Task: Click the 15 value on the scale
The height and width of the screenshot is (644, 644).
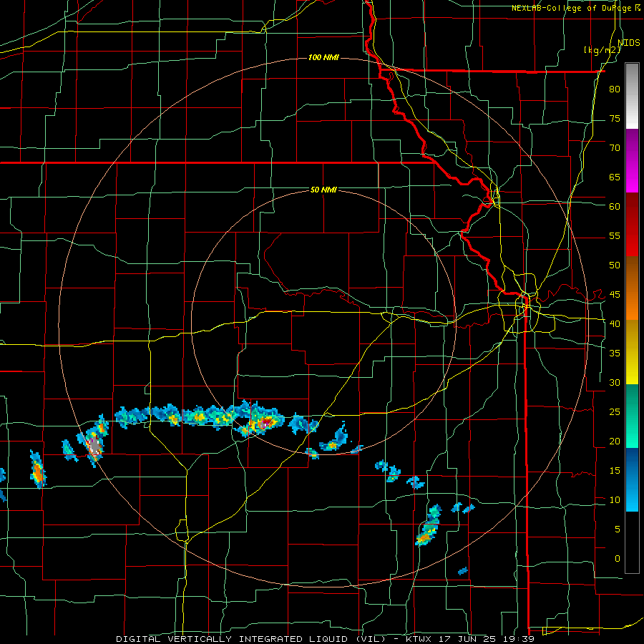Action: click(615, 470)
